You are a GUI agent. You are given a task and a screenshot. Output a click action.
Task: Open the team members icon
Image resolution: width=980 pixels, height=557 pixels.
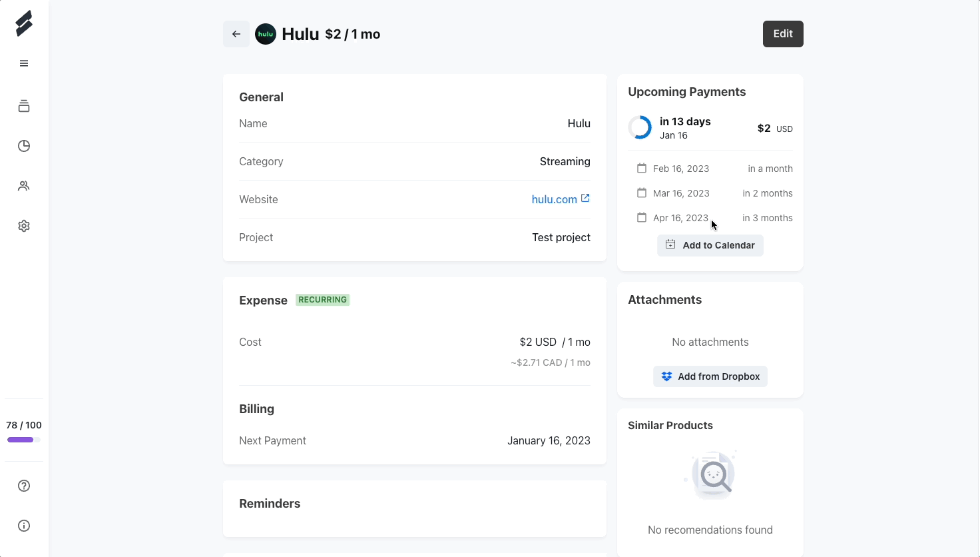(x=24, y=186)
